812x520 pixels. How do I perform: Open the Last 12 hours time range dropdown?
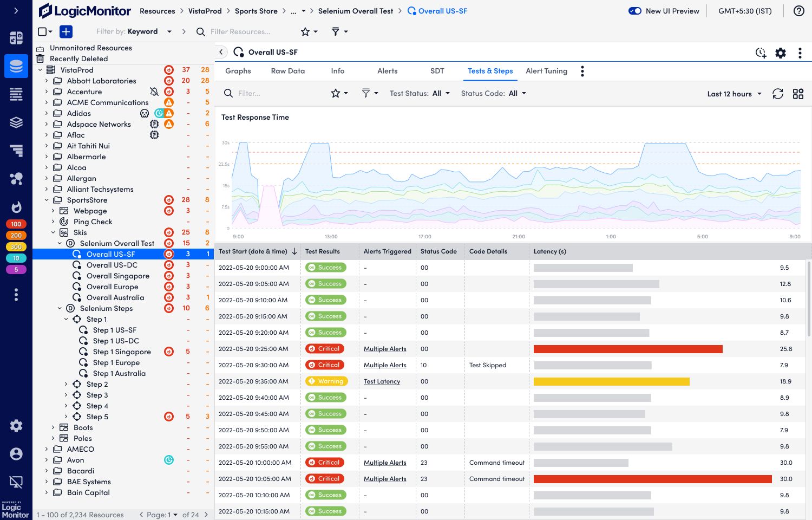[x=735, y=94]
